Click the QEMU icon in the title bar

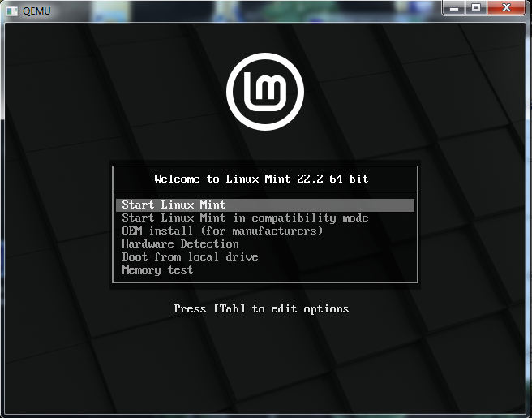pos(11,10)
